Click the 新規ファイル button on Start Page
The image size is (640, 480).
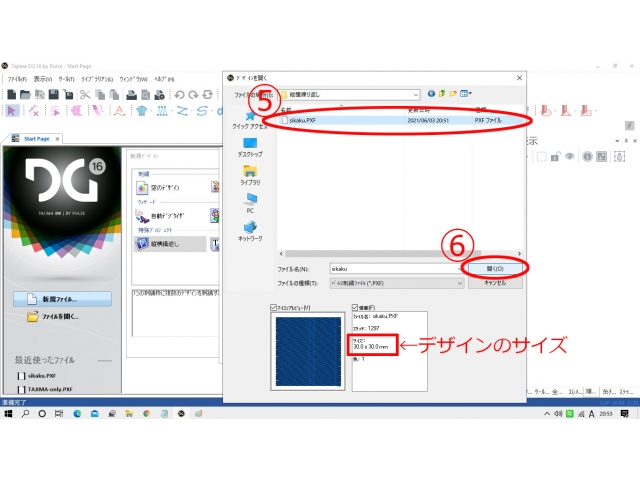[62, 299]
